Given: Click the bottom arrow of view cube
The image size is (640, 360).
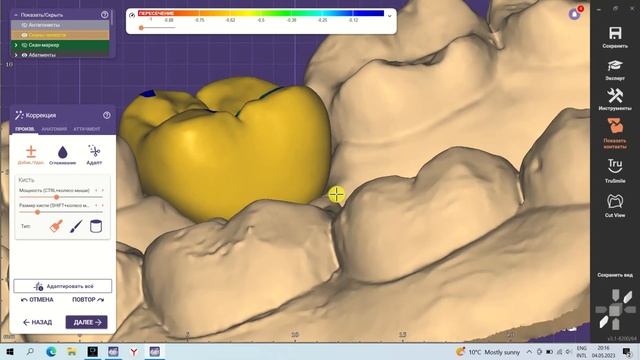Looking at the screenshot, I should [616, 324].
